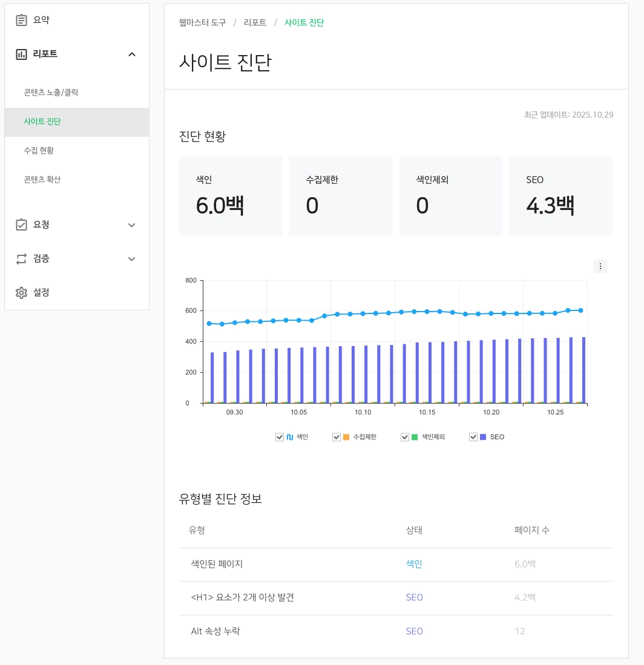Click the 리포트 bar-chart sidebar icon

point(22,54)
